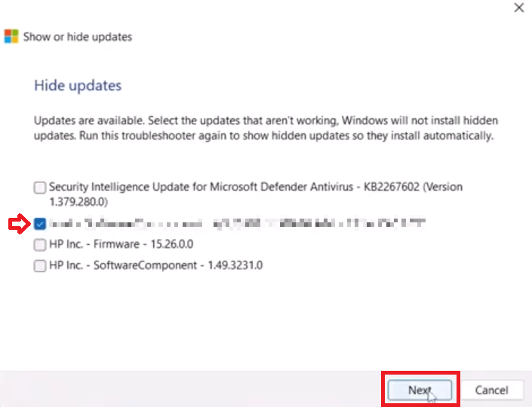Click the "Updates are available" description line
The width and height of the screenshot is (532, 407).
[x=266, y=121]
